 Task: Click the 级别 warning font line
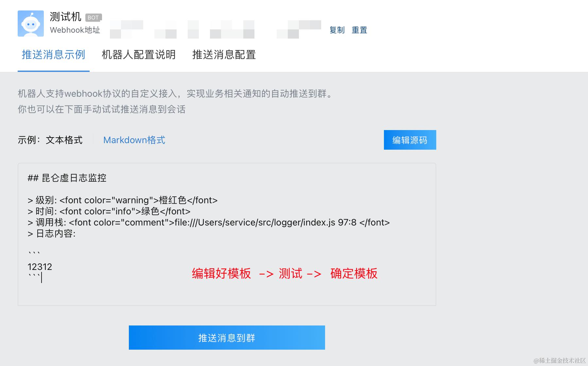click(123, 200)
